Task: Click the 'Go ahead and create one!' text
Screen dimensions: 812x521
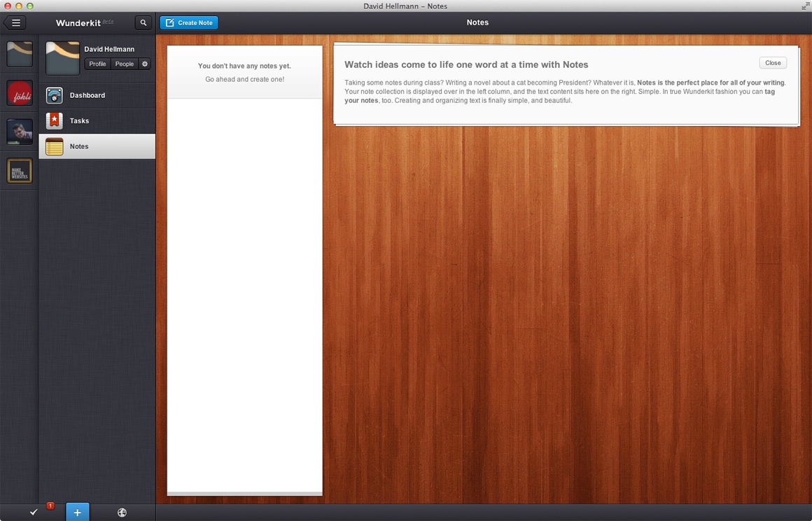Action: [x=244, y=79]
